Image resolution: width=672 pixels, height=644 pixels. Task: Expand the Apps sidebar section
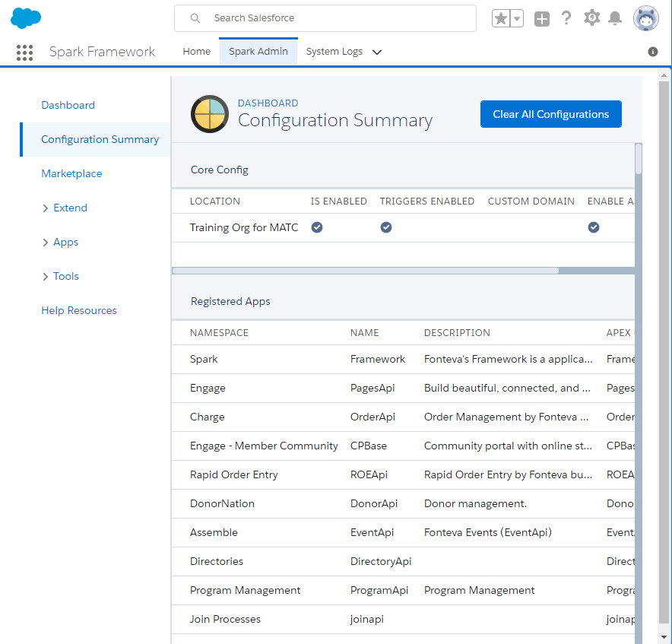[x=60, y=242]
